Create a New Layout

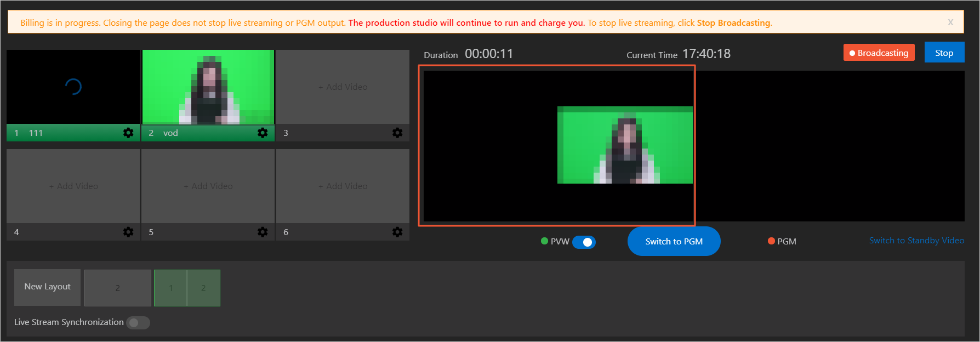coord(47,287)
